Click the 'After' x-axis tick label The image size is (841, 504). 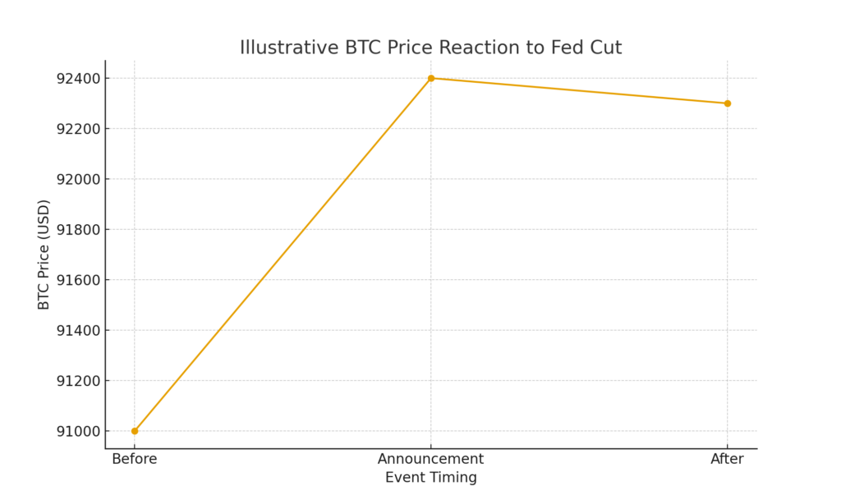728,459
